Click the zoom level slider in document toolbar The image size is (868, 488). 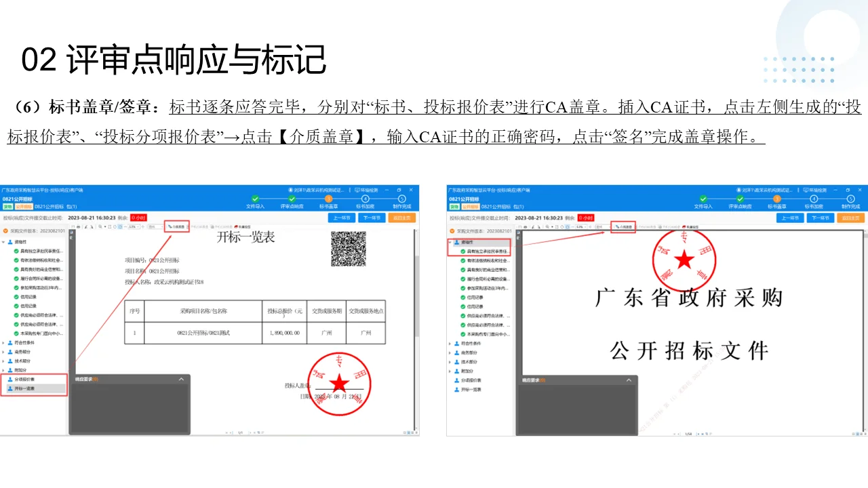click(125, 226)
